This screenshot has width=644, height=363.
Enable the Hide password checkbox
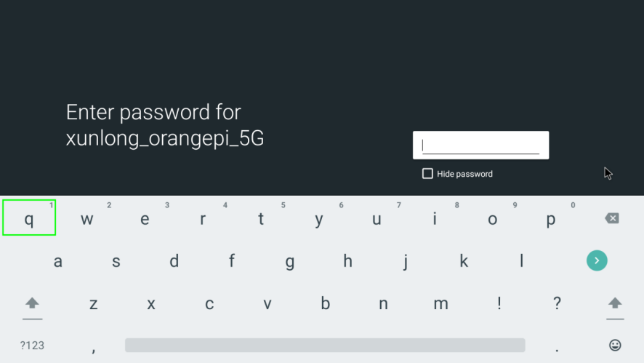pos(427,173)
